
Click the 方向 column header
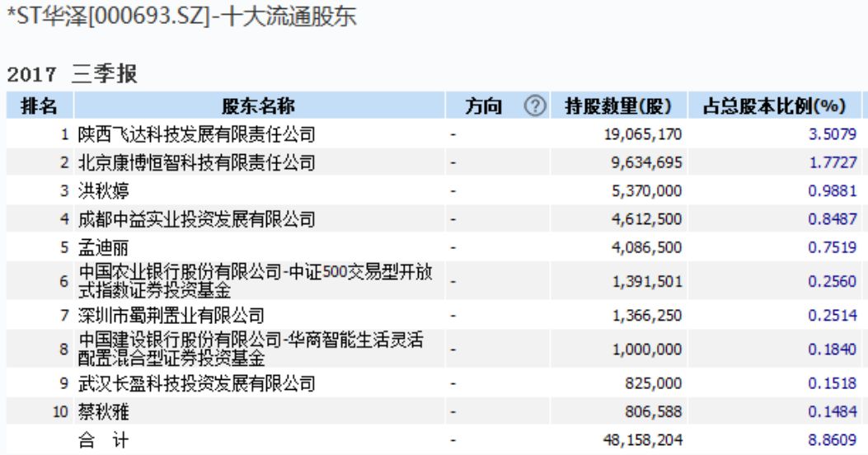coord(483,106)
